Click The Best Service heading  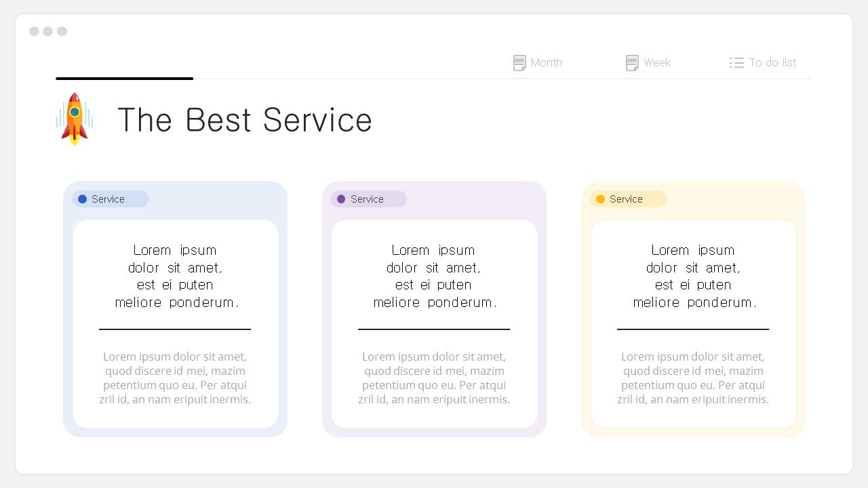pyautogui.click(x=245, y=120)
